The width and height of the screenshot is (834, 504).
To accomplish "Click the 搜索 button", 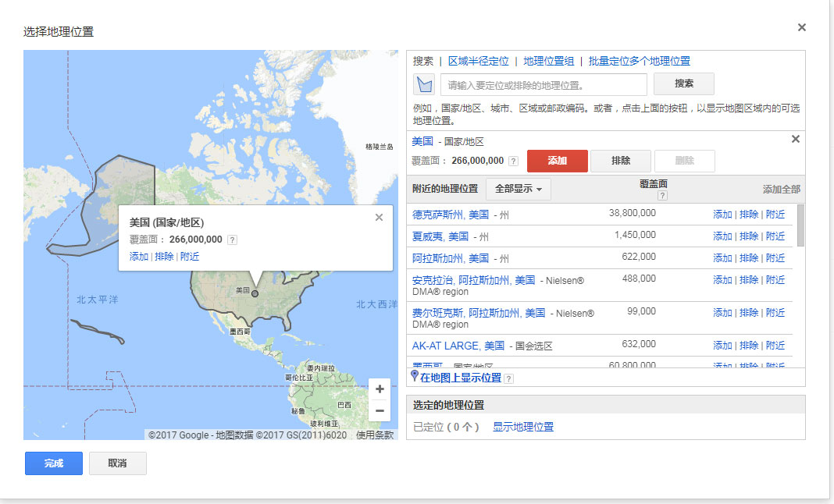I will pyautogui.click(x=684, y=83).
